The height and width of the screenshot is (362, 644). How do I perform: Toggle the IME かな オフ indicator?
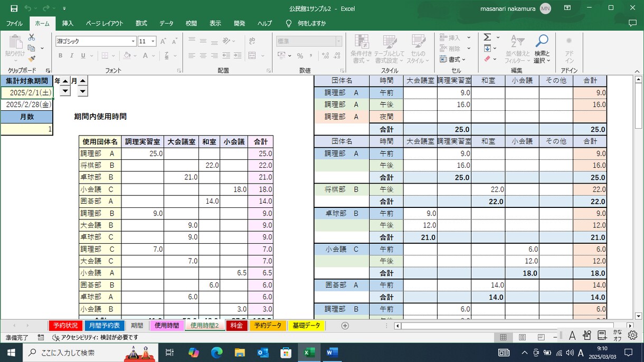pyautogui.click(x=617, y=335)
